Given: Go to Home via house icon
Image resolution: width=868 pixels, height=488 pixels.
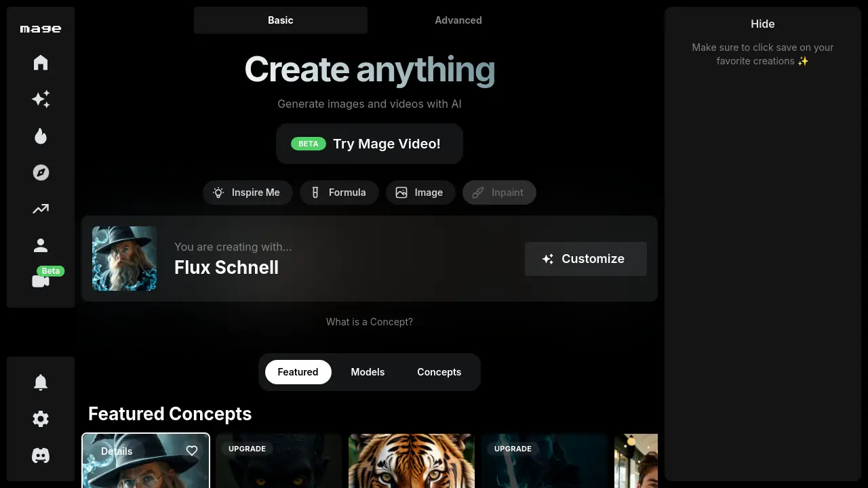Looking at the screenshot, I should (41, 62).
